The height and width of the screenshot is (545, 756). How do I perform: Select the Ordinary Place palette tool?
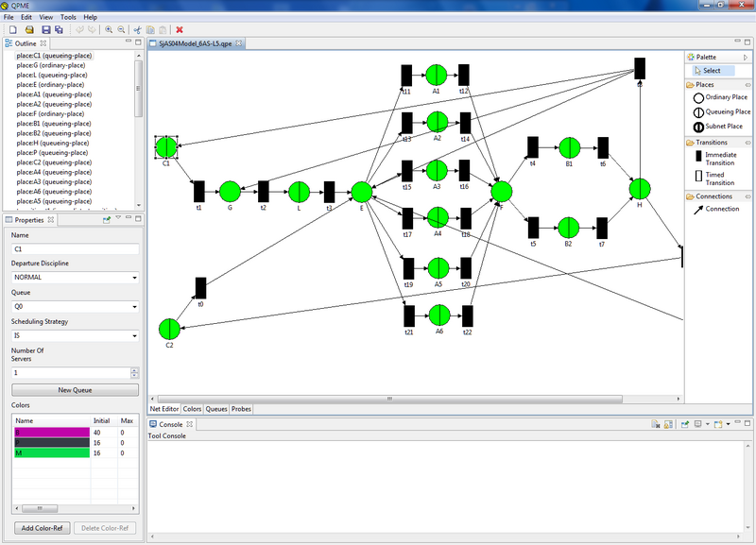[720, 97]
